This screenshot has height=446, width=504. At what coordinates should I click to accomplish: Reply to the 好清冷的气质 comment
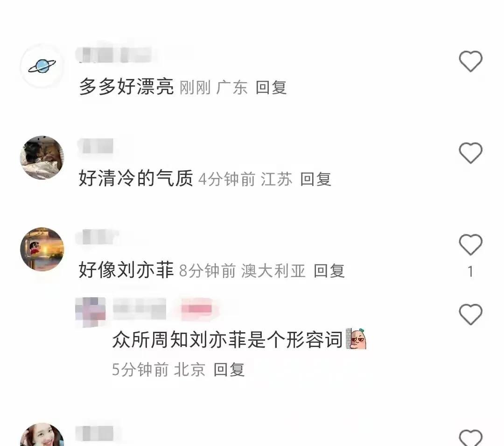[315, 179]
